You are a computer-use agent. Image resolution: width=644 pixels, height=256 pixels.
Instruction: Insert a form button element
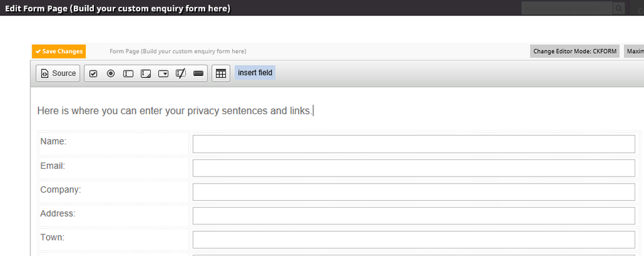(199, 74)
